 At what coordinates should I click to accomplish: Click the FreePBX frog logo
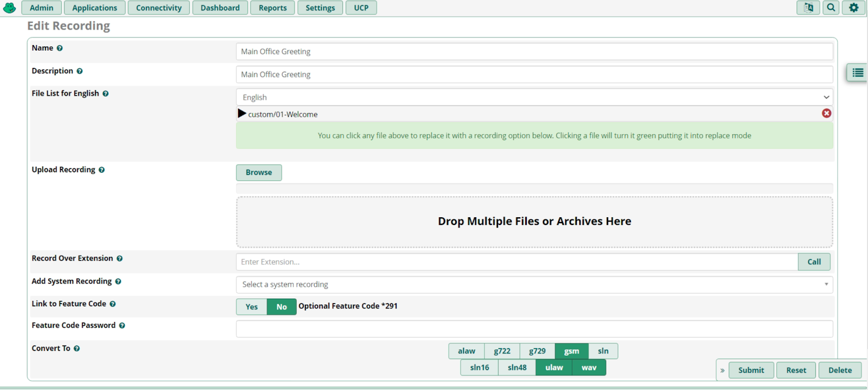click(x=10, y=8)
